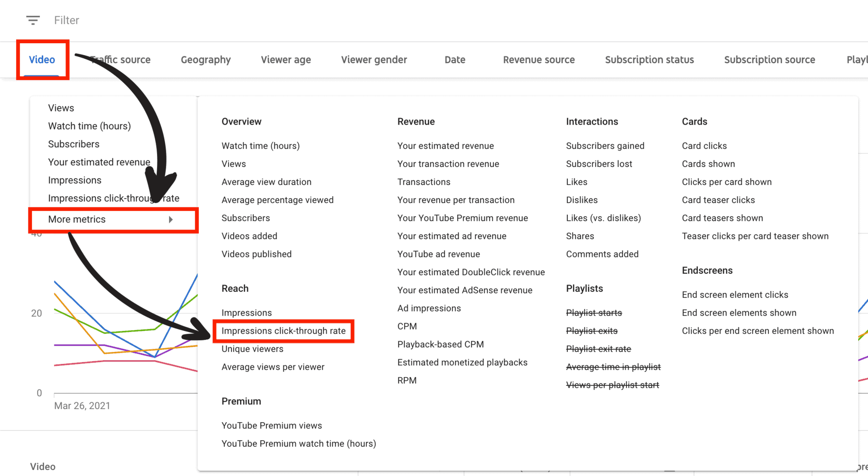The image size is (868, 476).
Task: Choose Impressions click-through rate under Reach
Action: coord(283,331)
